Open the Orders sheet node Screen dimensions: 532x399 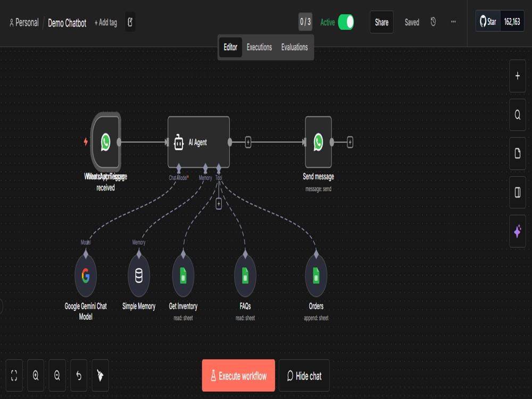[316, 276]
